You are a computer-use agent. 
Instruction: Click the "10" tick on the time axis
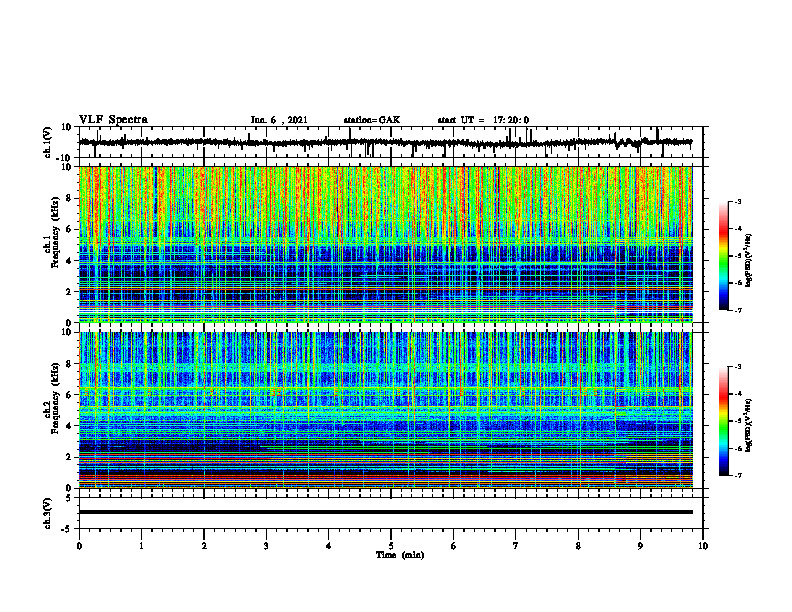pyautogui.click(x=703, y=546)
